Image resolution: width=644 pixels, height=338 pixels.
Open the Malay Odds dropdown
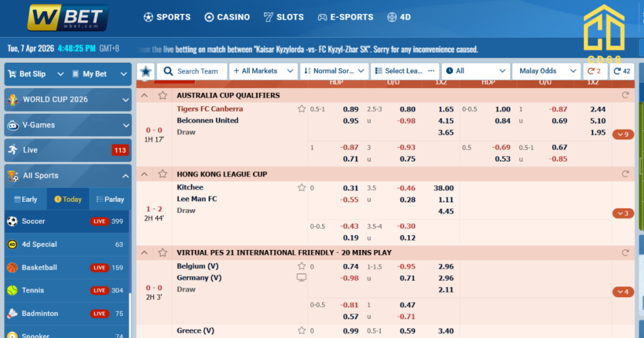545,72
